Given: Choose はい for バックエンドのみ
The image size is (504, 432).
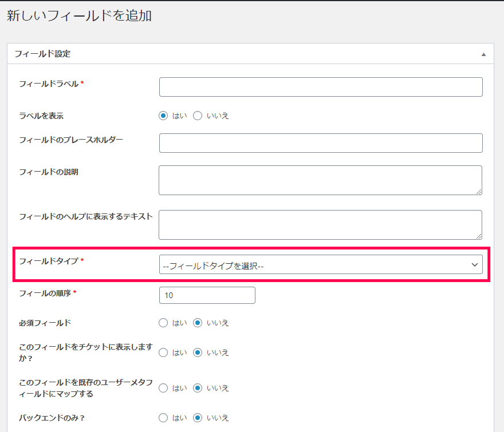Looking at the screenshot, I should [163, 418].
